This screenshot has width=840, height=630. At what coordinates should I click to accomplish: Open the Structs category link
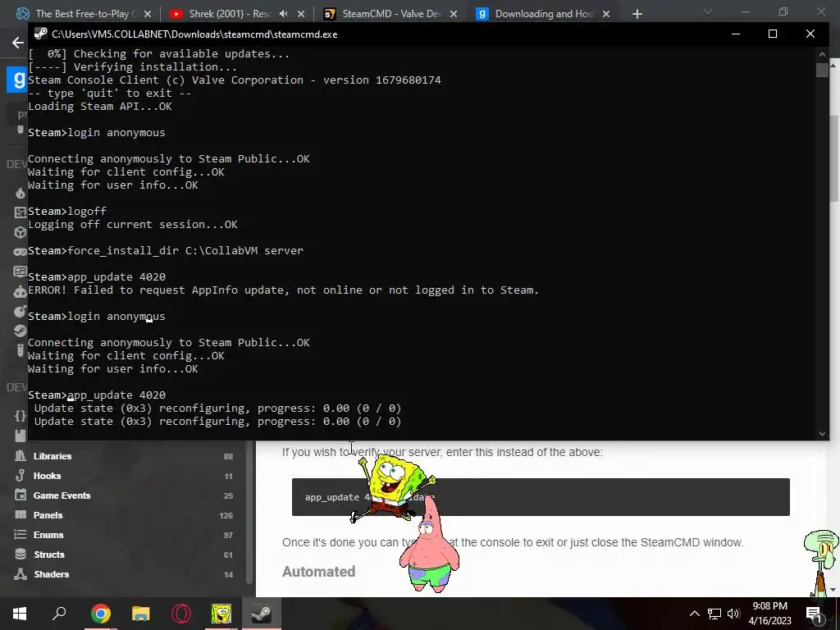(48, 555)
